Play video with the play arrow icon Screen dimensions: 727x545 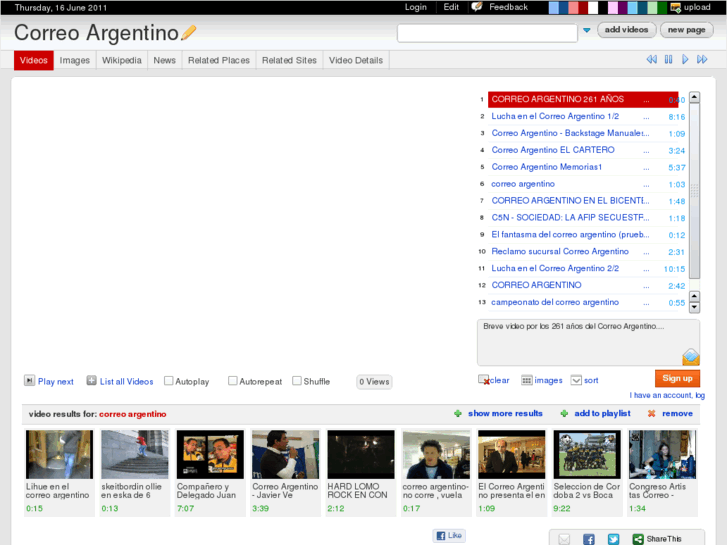coord(685,59)
